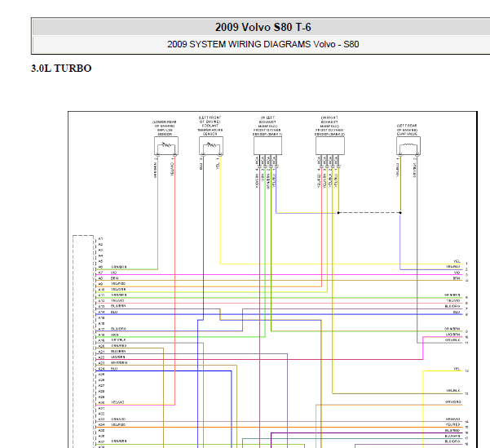490x448 pixels.
Task: Click the YEL label at right terminal 12
Action: click(x=457, y=369)
